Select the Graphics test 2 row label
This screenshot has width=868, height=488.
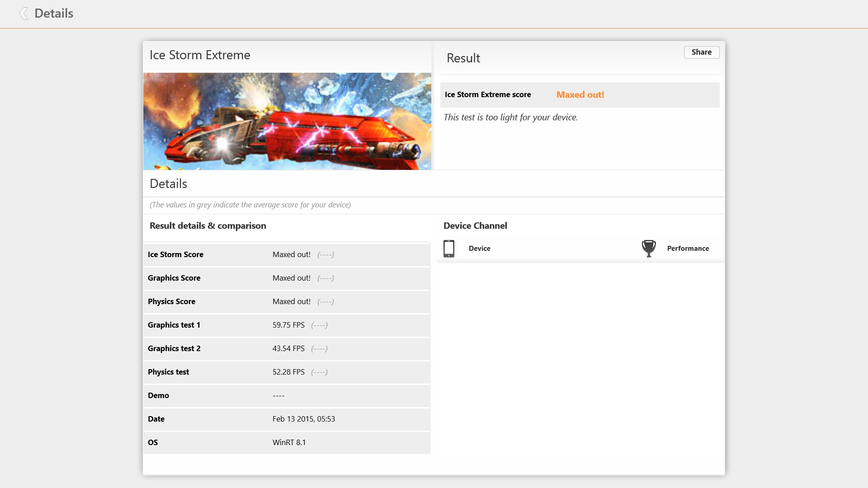[174, 349]
